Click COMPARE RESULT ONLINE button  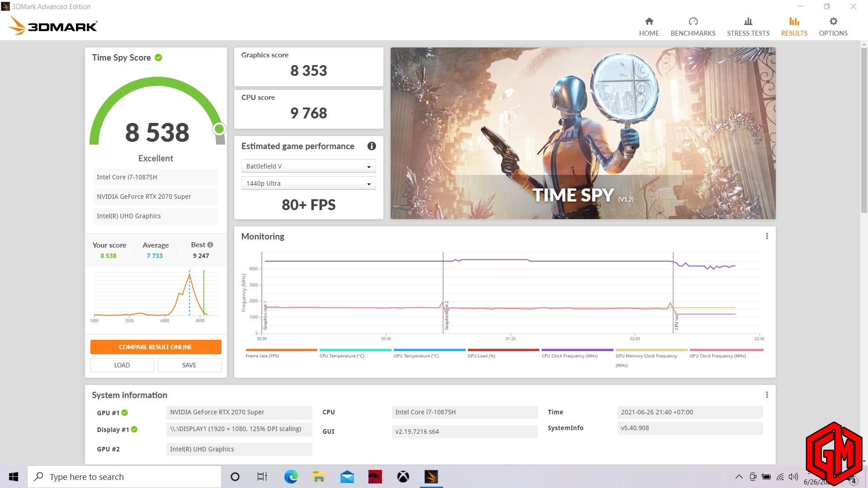click(156, 347)
